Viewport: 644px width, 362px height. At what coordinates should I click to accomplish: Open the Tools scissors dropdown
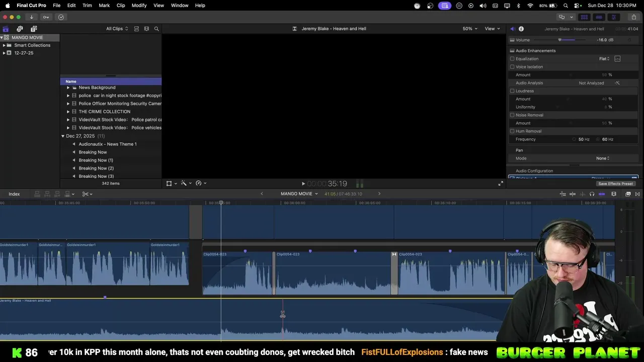(x=87, y=194)
